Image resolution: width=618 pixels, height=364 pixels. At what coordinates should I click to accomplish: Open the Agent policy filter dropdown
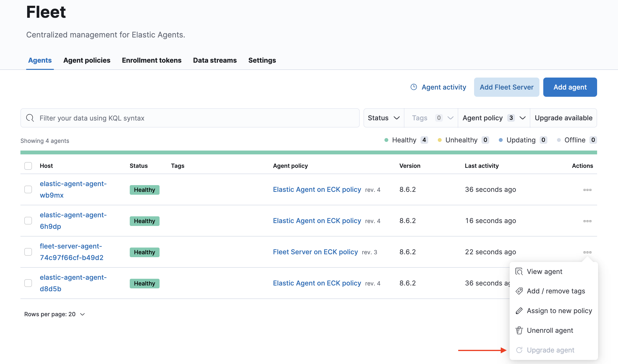[493, 118]
